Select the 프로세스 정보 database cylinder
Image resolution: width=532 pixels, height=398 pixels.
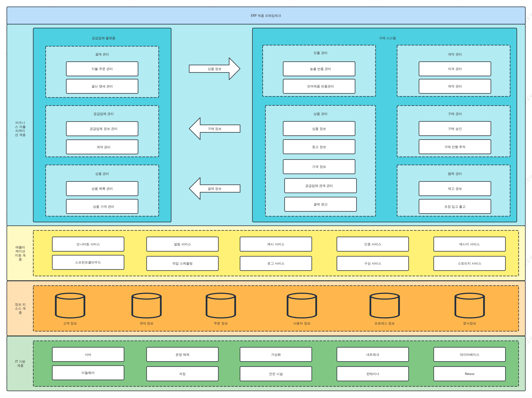pyautogui.click(x=384, y=305)
